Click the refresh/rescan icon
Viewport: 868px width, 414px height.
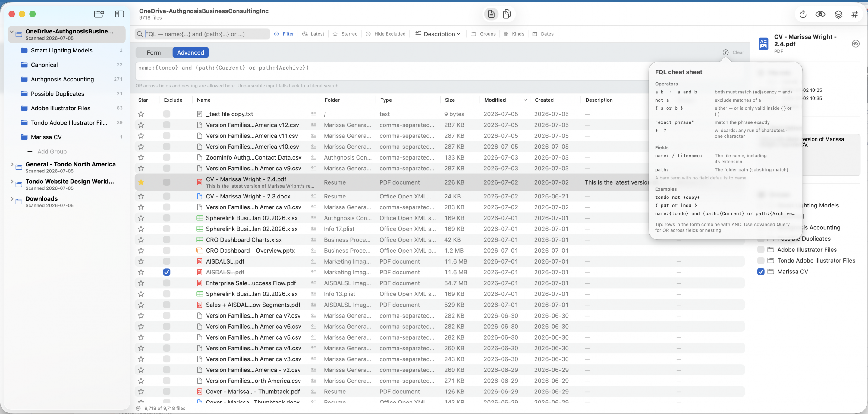803,14
